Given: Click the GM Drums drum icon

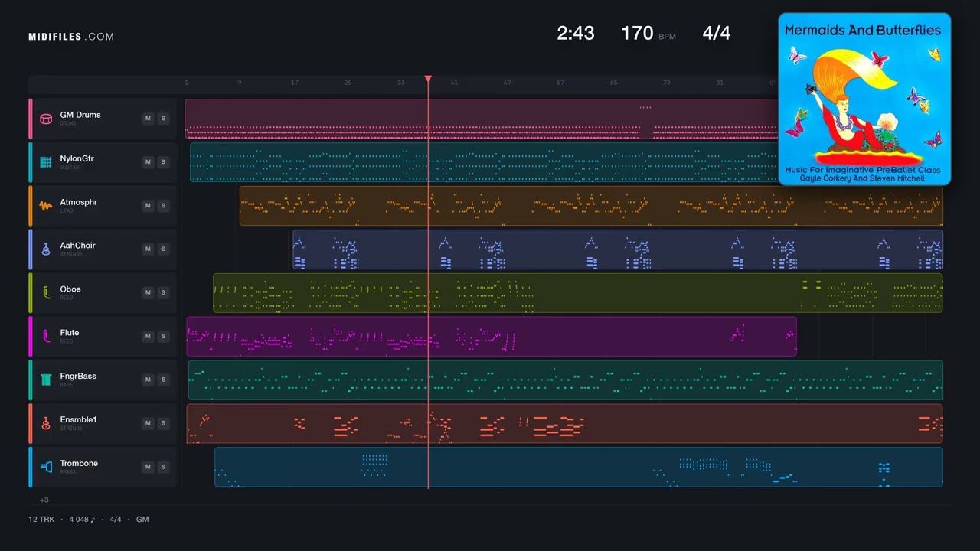Looking at the screenshot, I should 46,119.
